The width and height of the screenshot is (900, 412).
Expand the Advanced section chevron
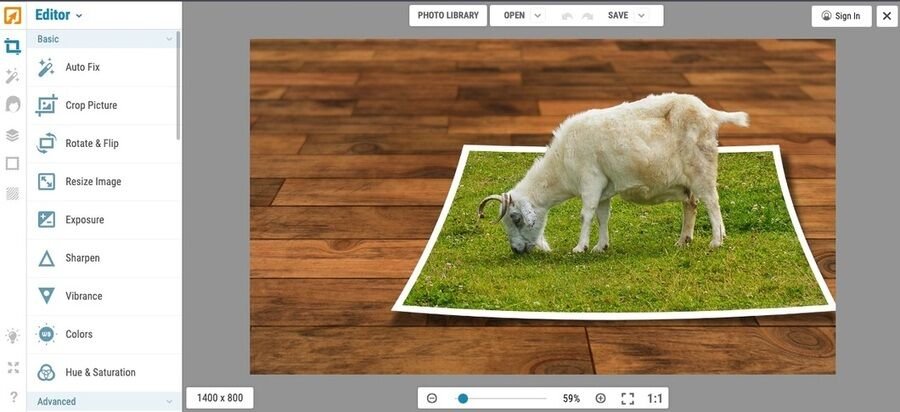169,402
